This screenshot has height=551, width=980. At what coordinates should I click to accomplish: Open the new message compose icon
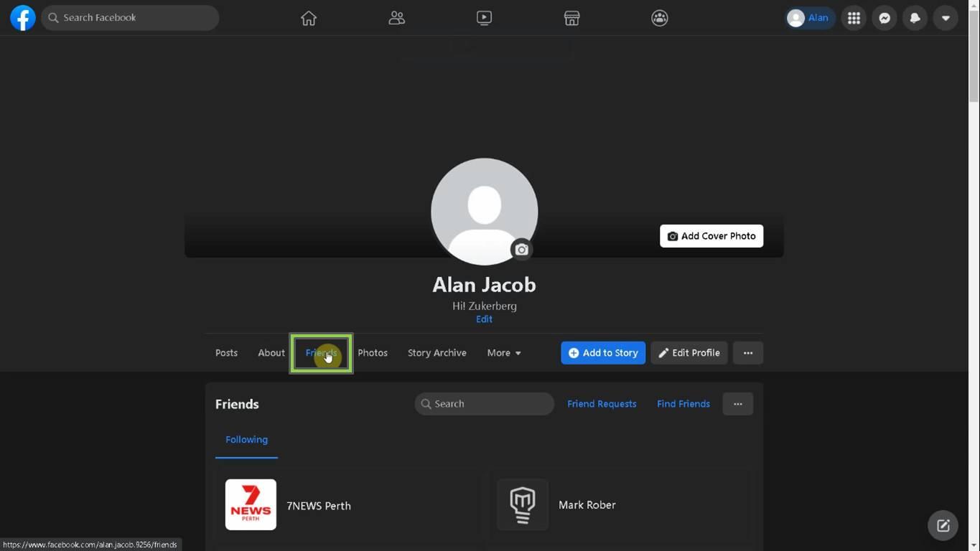pos(943,525)
